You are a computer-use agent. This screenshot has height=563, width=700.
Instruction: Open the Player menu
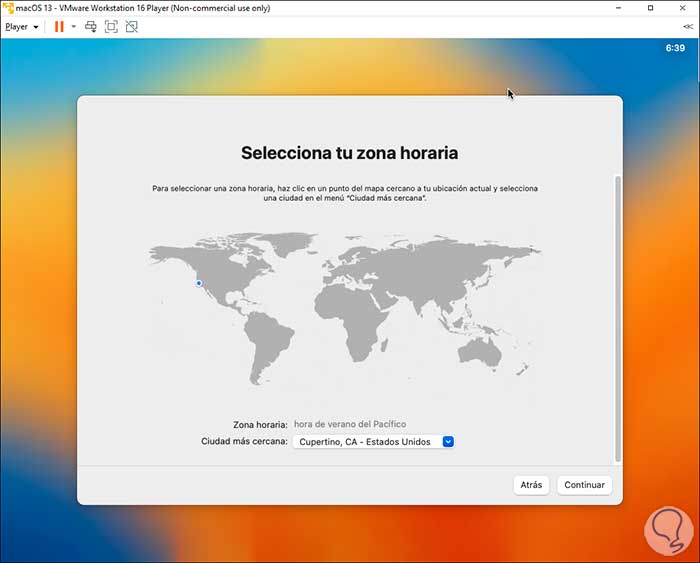(x=21, y=27)
